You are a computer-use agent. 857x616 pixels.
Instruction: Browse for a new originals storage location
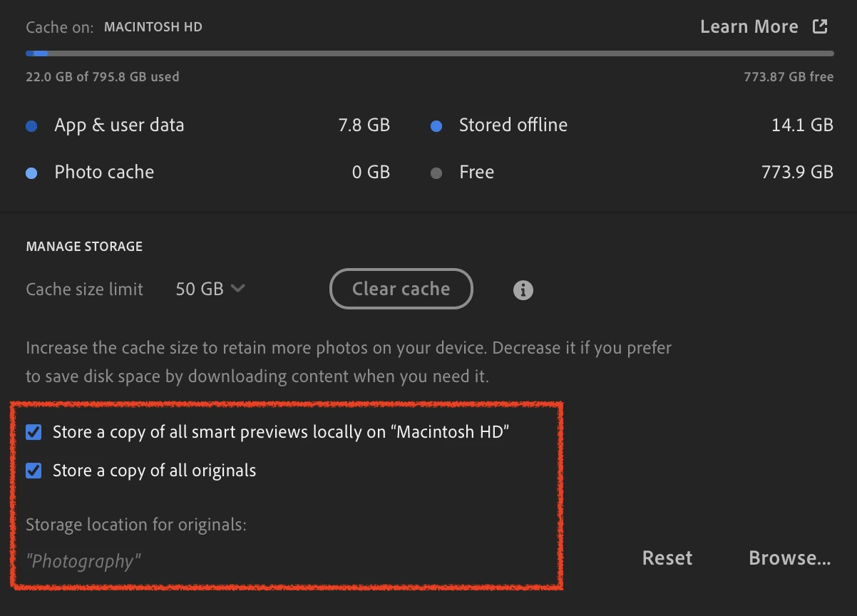789,558
